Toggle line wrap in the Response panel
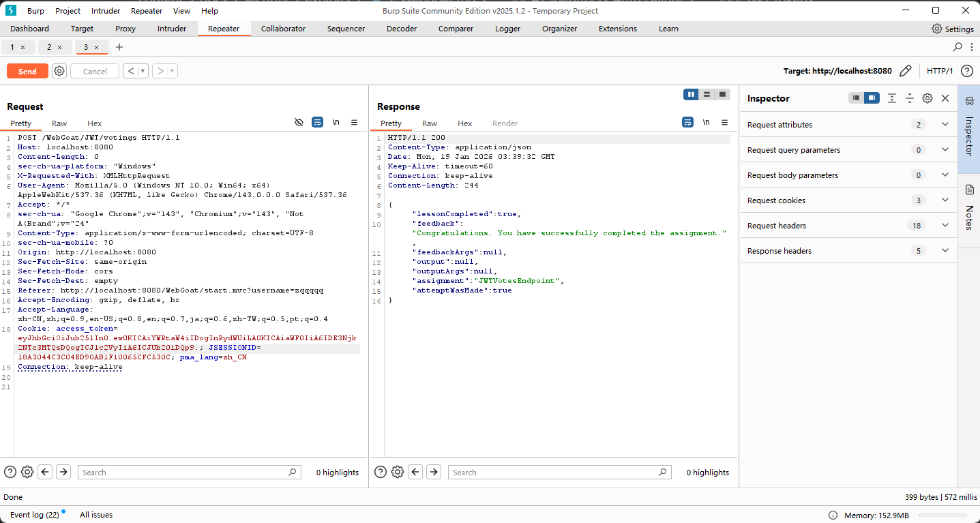Screen dimensions: 980x523 [687, 123]
